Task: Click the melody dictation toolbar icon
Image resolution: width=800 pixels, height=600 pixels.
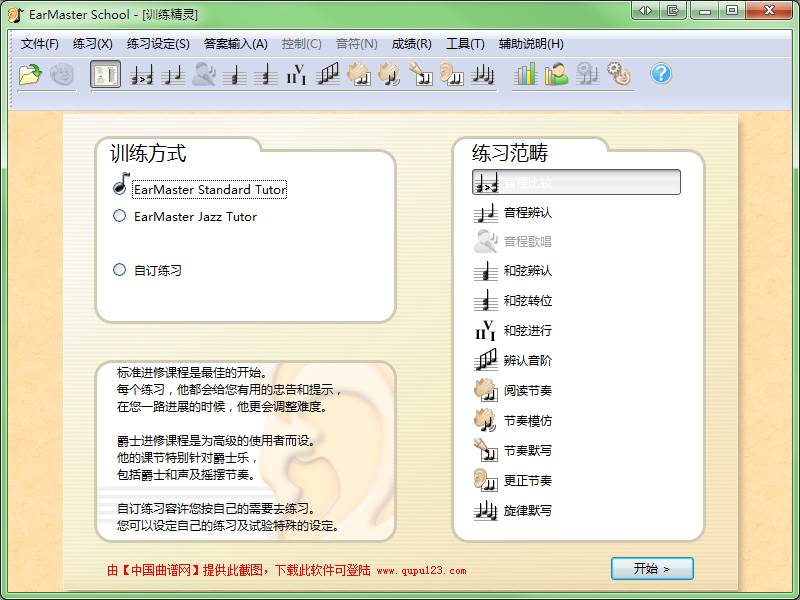Action: pos(484,74)
